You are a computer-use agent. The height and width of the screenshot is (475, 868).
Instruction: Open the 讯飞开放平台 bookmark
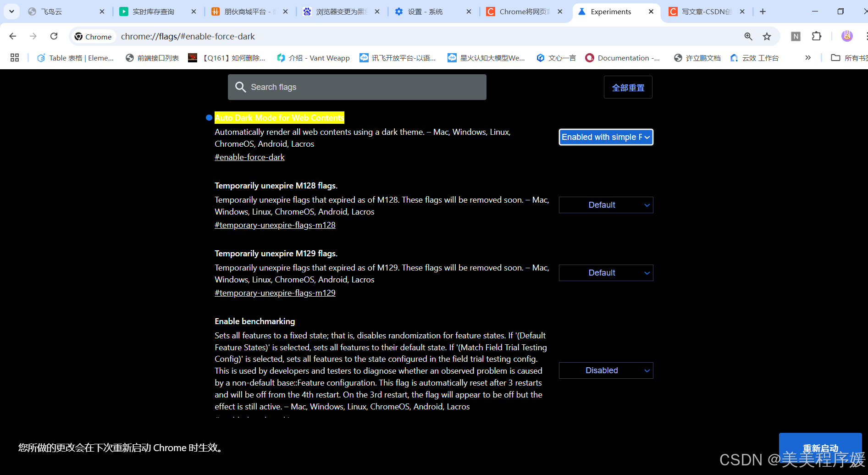398,58
